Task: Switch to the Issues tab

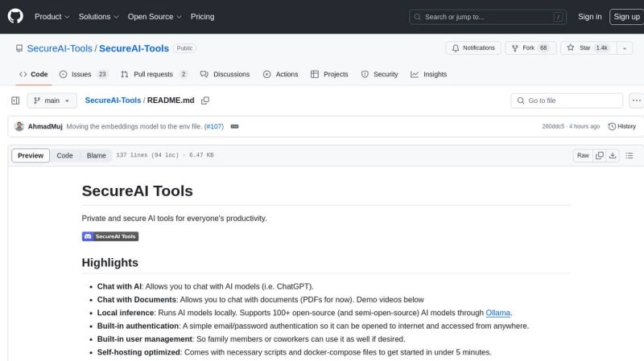Action: point(84,74)
